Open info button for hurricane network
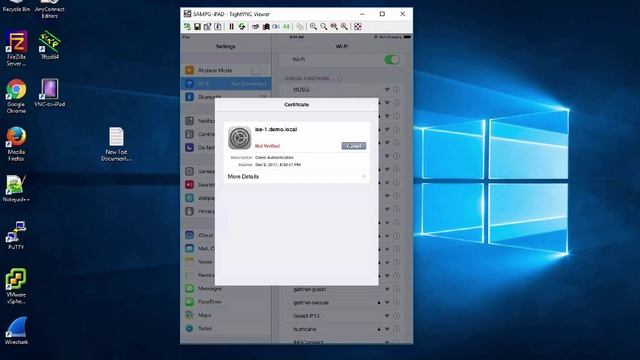Viewport: 640px width, 360px height. pyautogui.click(x=396, y=329)
